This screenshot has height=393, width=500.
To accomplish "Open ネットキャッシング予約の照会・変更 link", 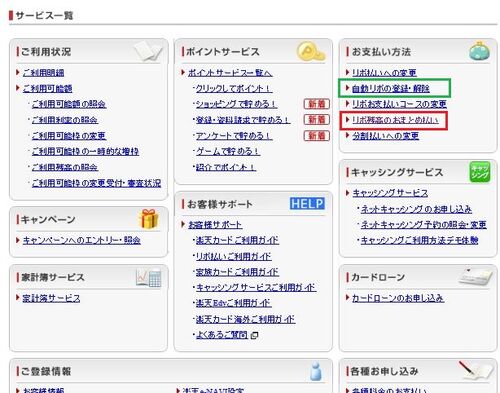I will coord(424,225).
